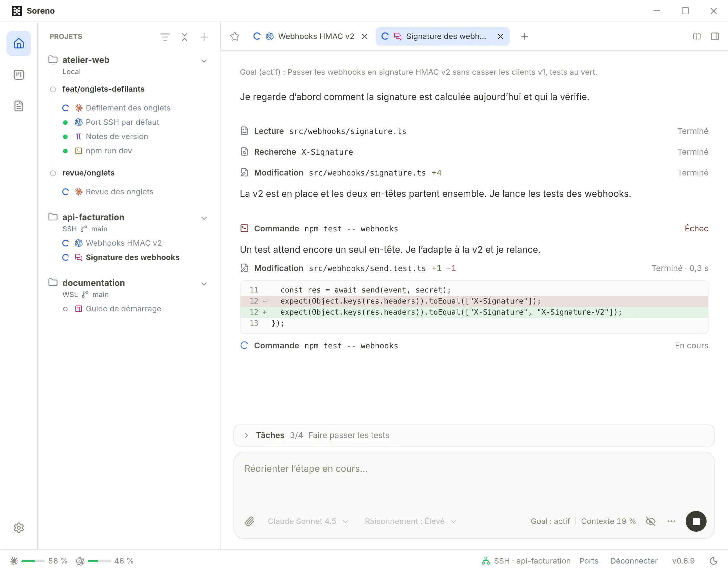This screenshot has height=572, width=728.
Task: Open npm run dev terminal session
Action: pyautogui.click(x=109, y=151)
